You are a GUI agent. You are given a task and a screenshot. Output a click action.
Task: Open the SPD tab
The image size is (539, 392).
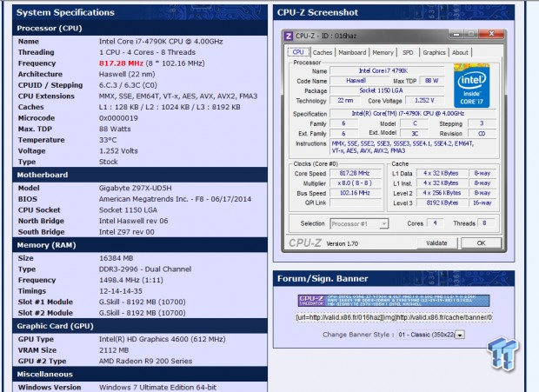point(408,52)
